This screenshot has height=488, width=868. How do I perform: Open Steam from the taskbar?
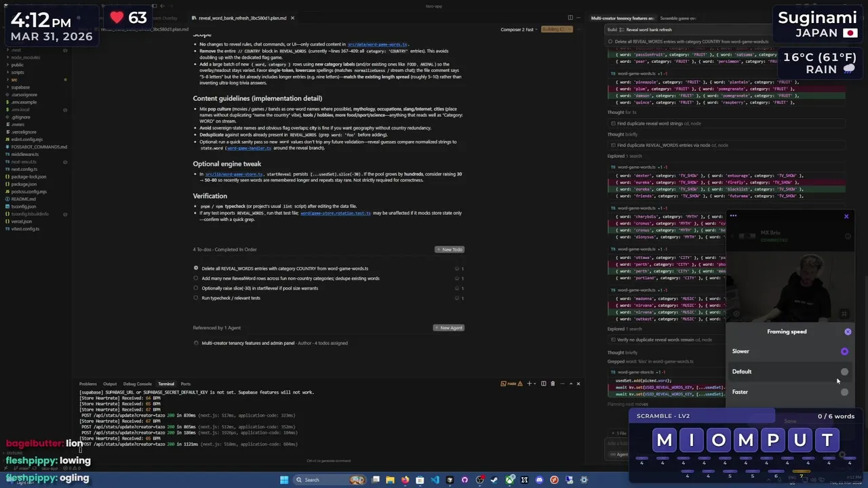(494, 480)
